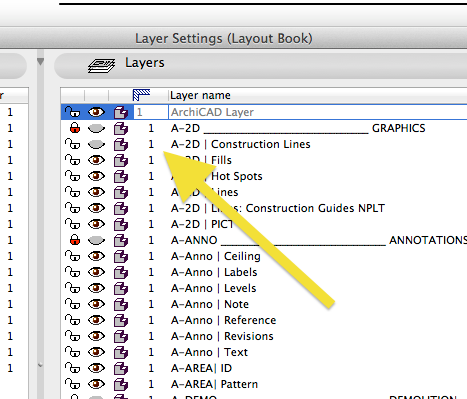467x399 pixels.
Task: Click intersection number of A-Anno | Note row
Action: pyautogui.click(x=151, y=304)
